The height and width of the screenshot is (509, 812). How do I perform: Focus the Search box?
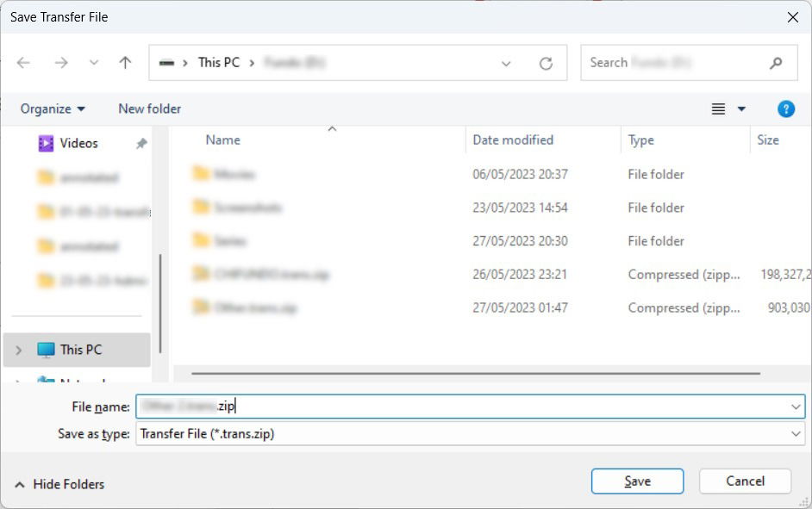click(x=689, y=63)
